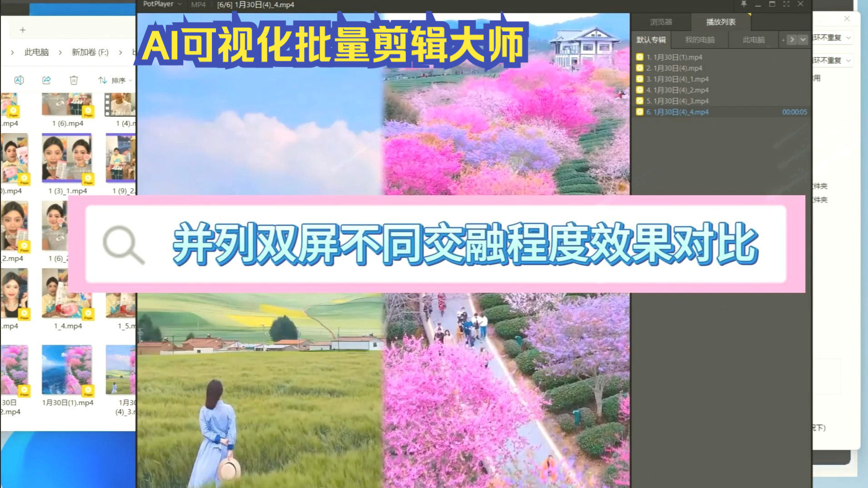Expand the playlist tabs dropdown arrow

(803, 40)
